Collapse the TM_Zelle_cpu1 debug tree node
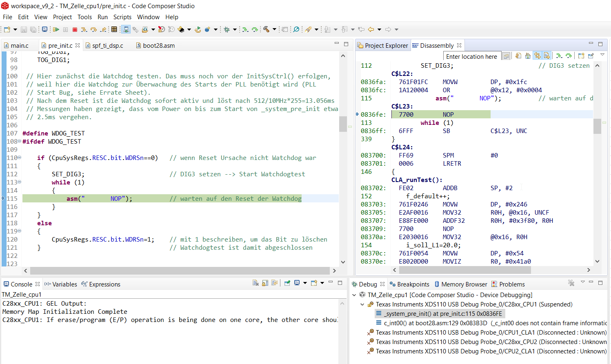611x364 pixels. tap(354, 295)
